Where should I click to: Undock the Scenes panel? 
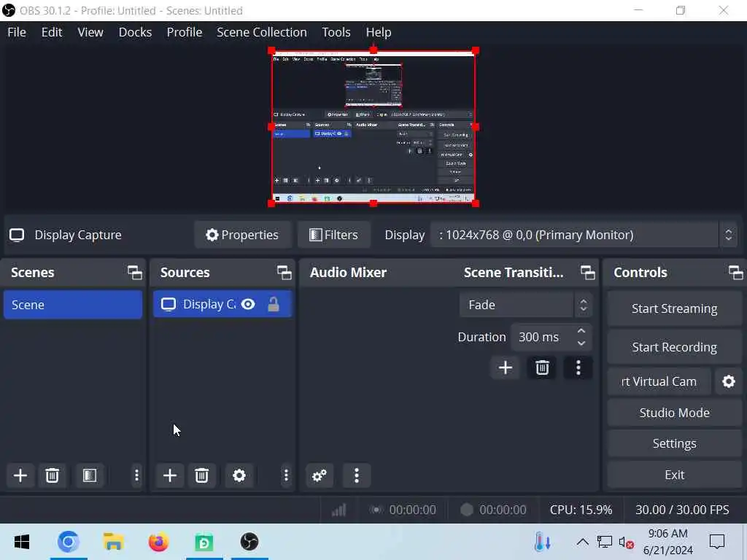[135, 273]
